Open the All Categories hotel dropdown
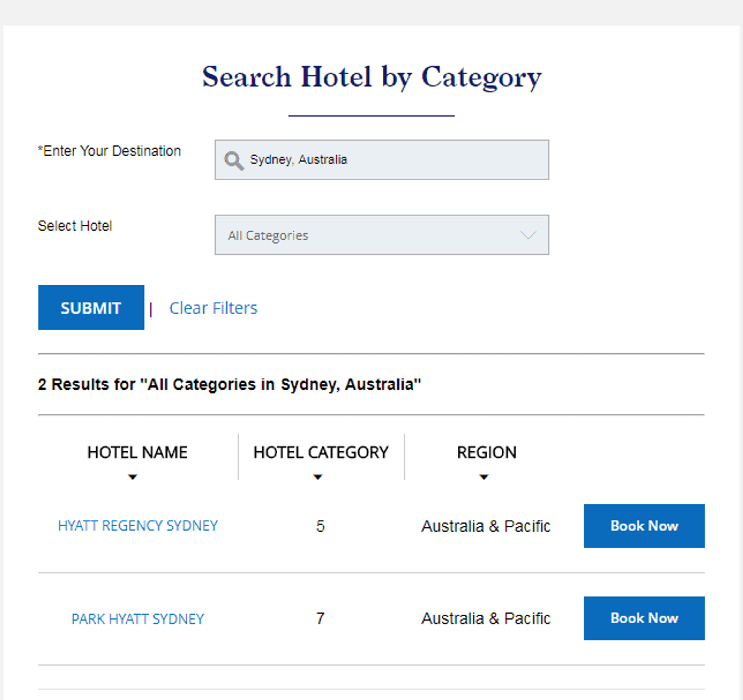This screenshot has height=700, width=743. (381, 235)
